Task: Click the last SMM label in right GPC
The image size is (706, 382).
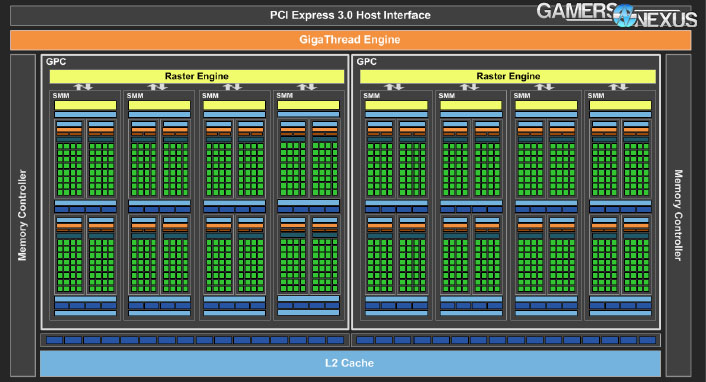Action: [x=596, y=96]
